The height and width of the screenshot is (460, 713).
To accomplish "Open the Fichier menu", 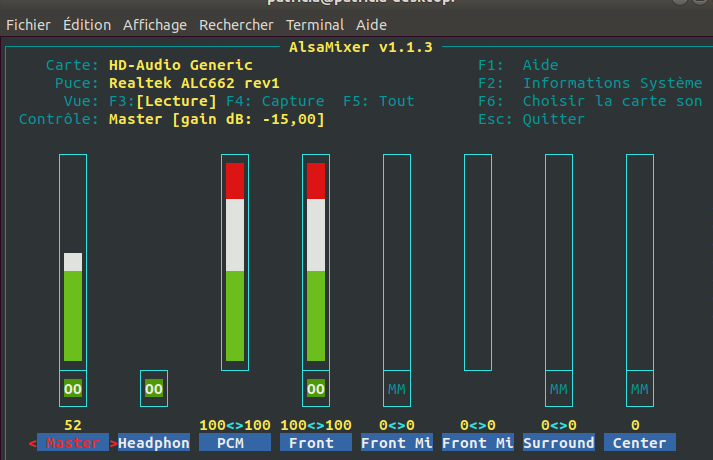I will (28, 25).
